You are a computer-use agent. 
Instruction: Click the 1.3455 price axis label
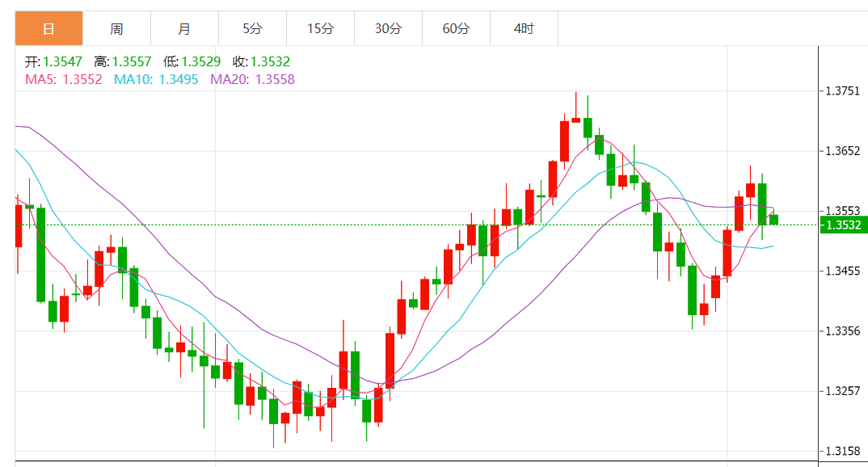[842, 271]
